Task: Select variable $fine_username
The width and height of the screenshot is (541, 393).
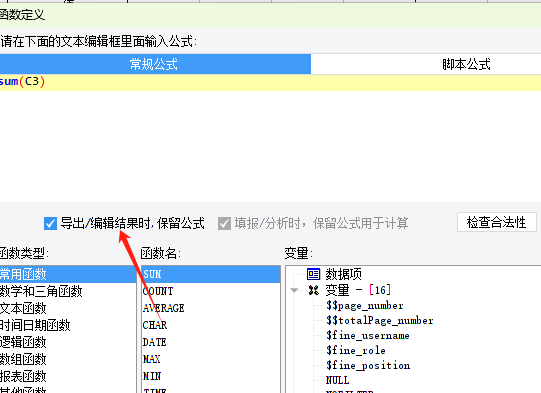Action: point(368,335)
